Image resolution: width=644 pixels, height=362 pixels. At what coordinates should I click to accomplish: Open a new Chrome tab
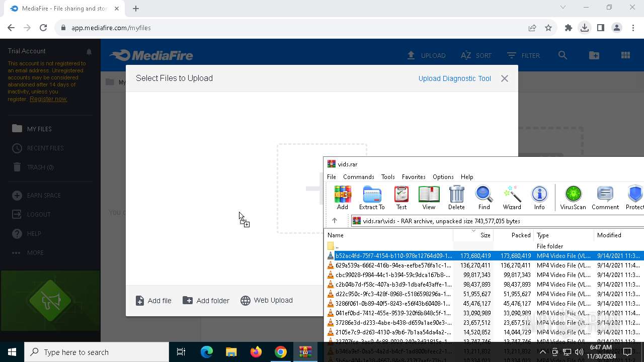136,8
